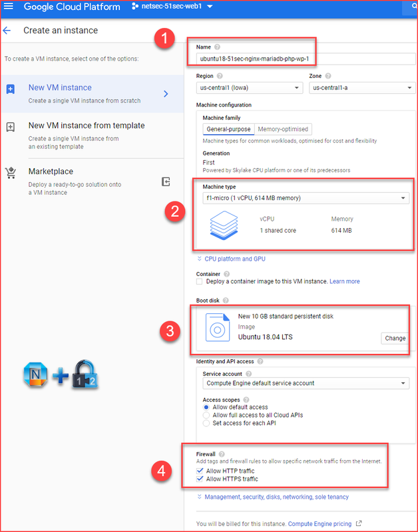Open the Machine type dropdown
418x532 pixels.
click(306, 198)
